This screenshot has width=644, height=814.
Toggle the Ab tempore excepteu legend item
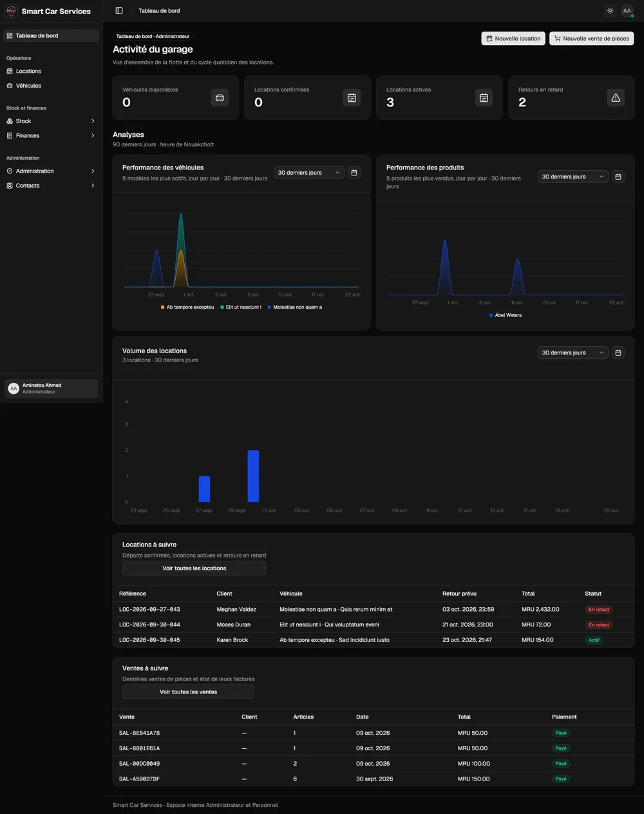coord(187,307)
